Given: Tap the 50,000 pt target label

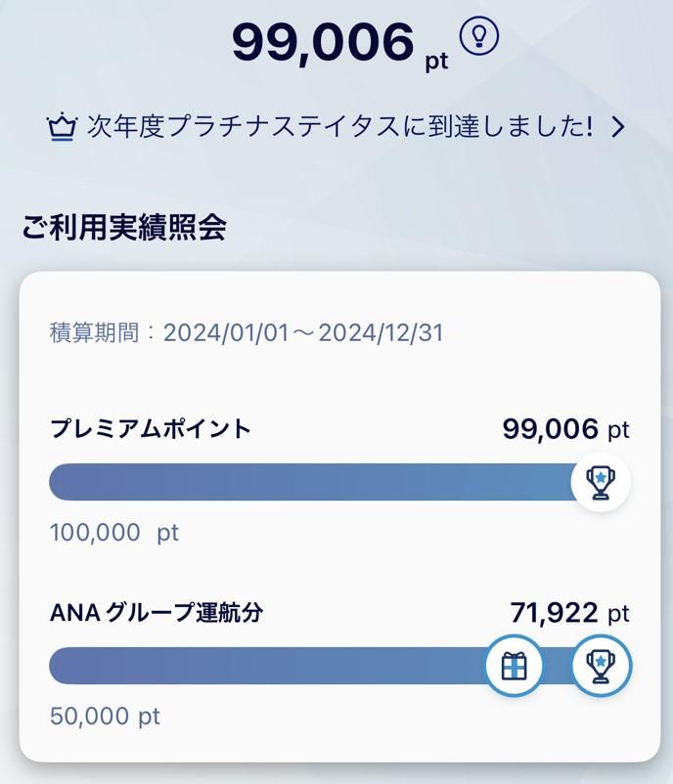Looking at the screenshot, I should (105, 716).
